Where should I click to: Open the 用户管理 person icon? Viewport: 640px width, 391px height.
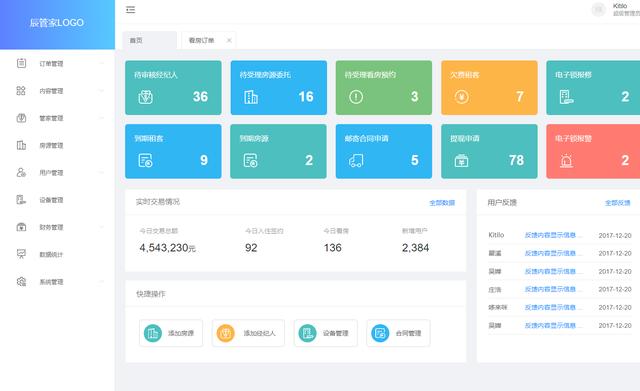click(21, 173)
